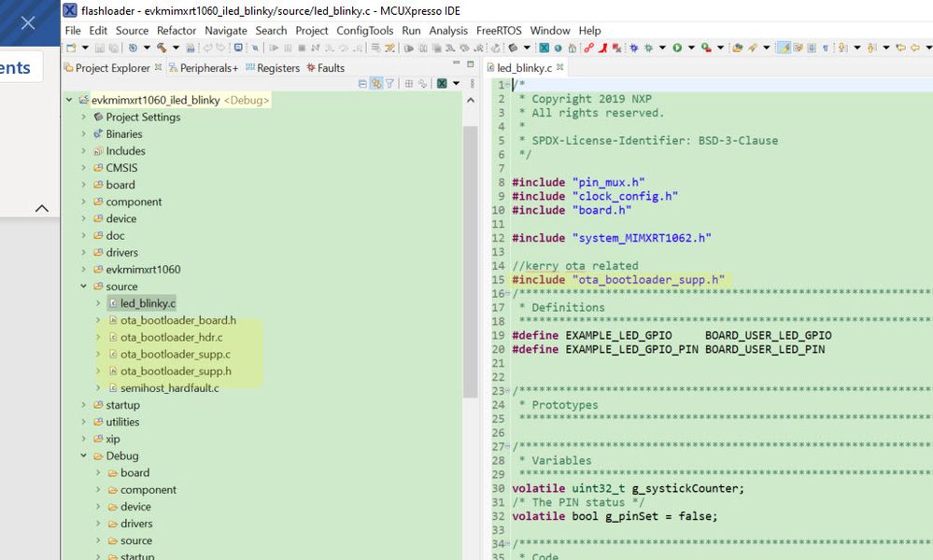Click the red boot icon

pos(602,48)
